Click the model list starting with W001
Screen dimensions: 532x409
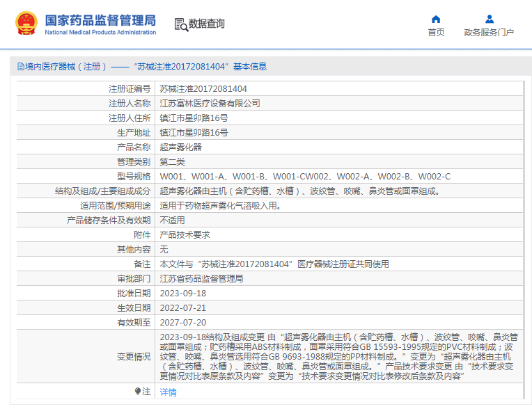point(305,177)
